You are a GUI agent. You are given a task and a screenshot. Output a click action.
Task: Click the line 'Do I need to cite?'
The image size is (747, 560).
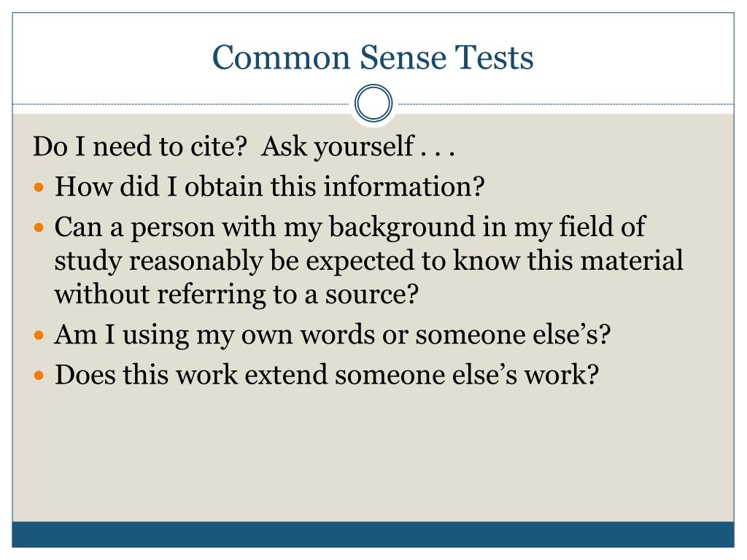(x=140, y=146)
